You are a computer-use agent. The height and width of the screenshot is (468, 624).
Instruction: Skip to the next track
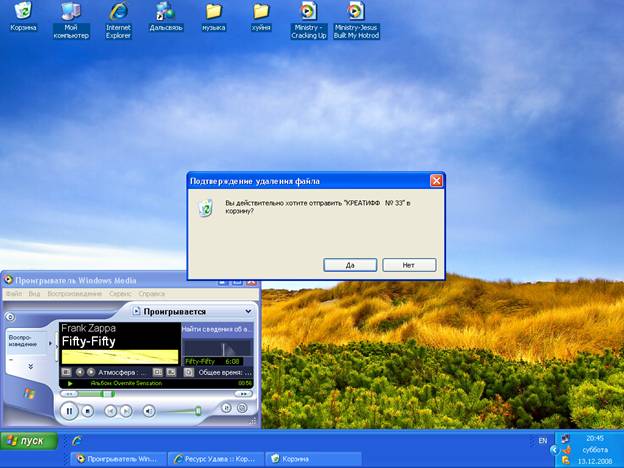(129, 410)
